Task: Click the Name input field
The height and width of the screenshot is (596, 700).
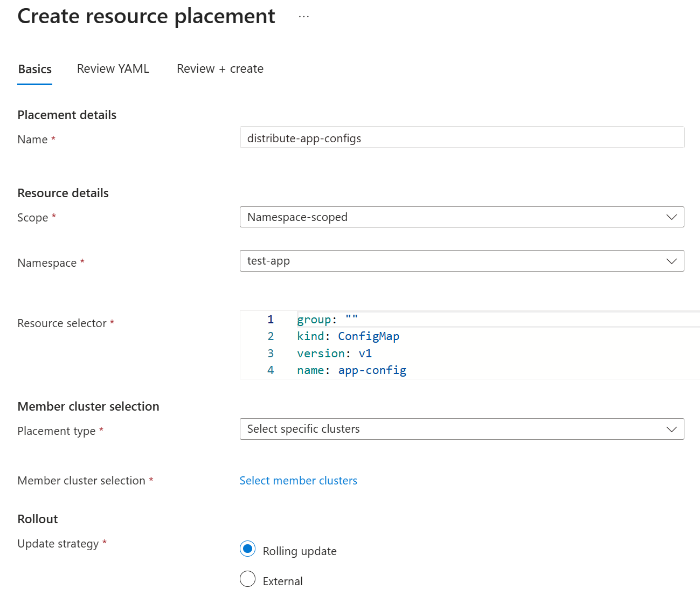Action: (462, 137)
